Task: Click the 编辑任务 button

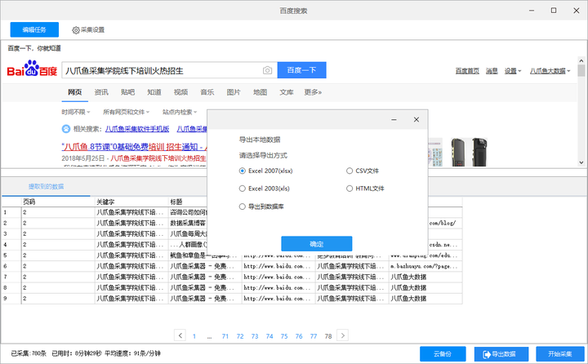Action: tap(34, 29)
